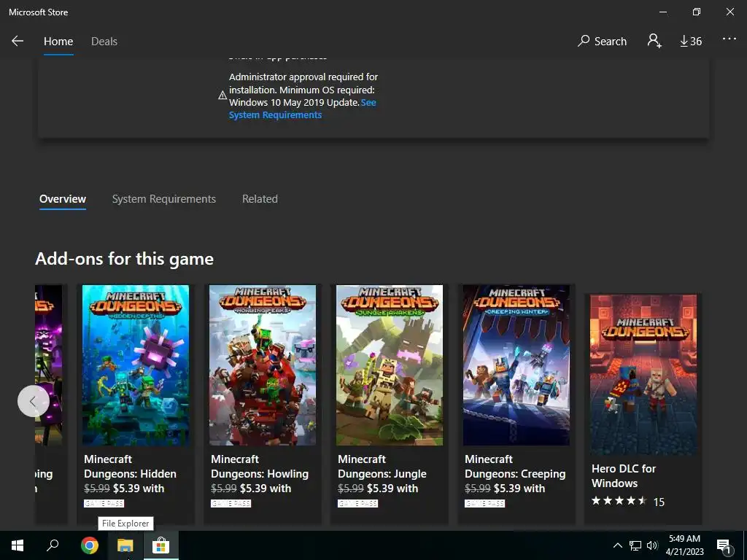Click the Microsoft Store window title

38,12
